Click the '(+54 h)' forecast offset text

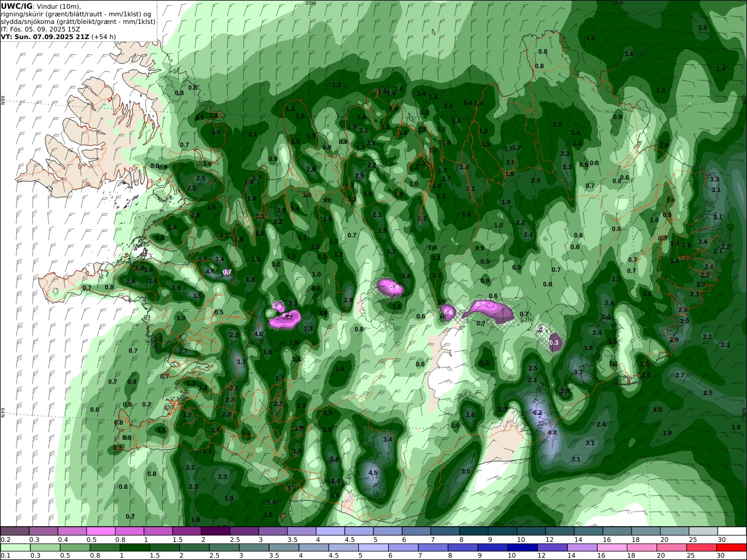tap(104, 36)
